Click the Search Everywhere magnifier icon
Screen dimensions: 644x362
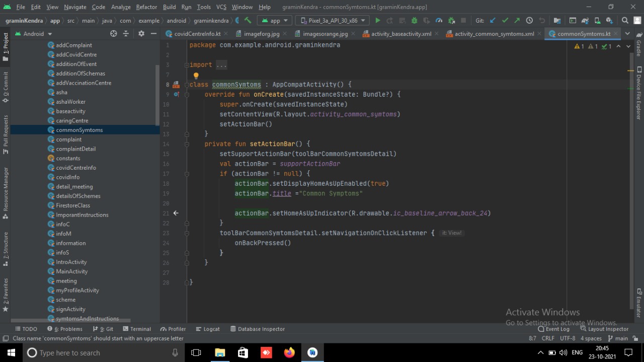click(625, 21)
